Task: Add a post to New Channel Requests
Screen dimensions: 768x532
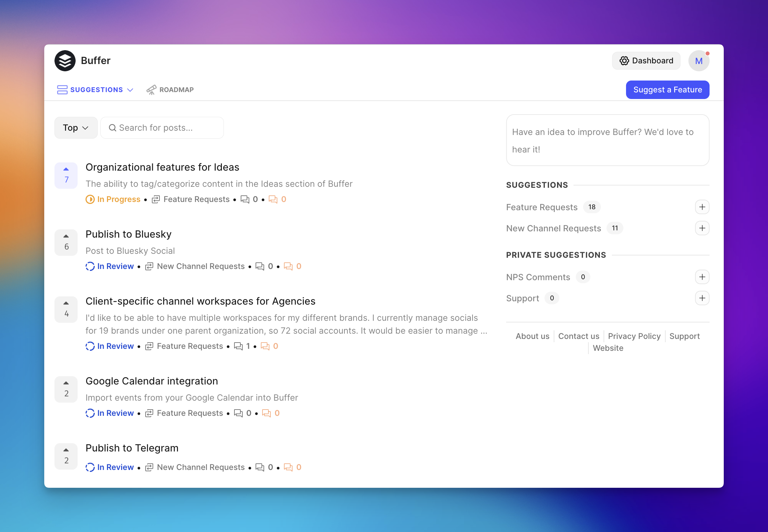Action: 702,228
